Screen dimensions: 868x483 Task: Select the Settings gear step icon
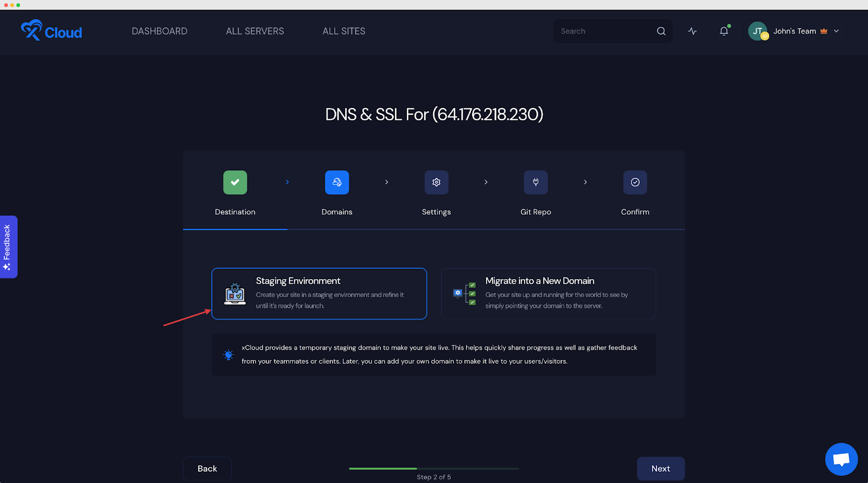(x=436, y=182)
